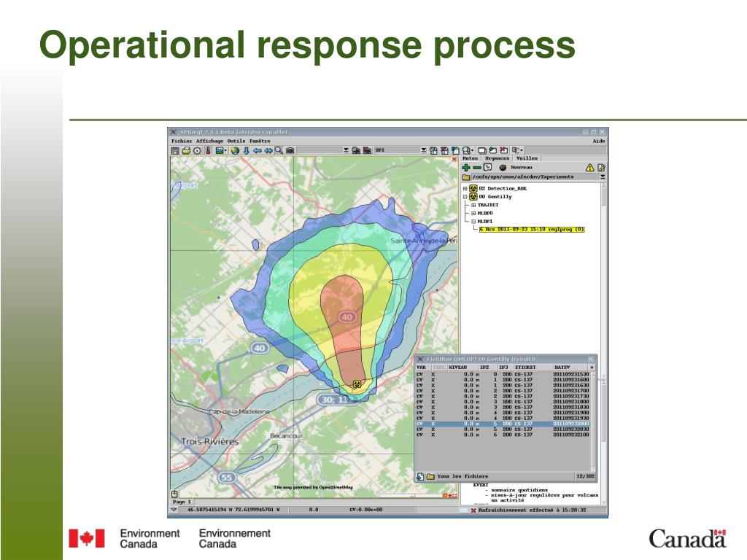The width and height of the screenshot is (747, 560).
Task: Click the black bomb Nouveau icon
Action: click(503, 168)
